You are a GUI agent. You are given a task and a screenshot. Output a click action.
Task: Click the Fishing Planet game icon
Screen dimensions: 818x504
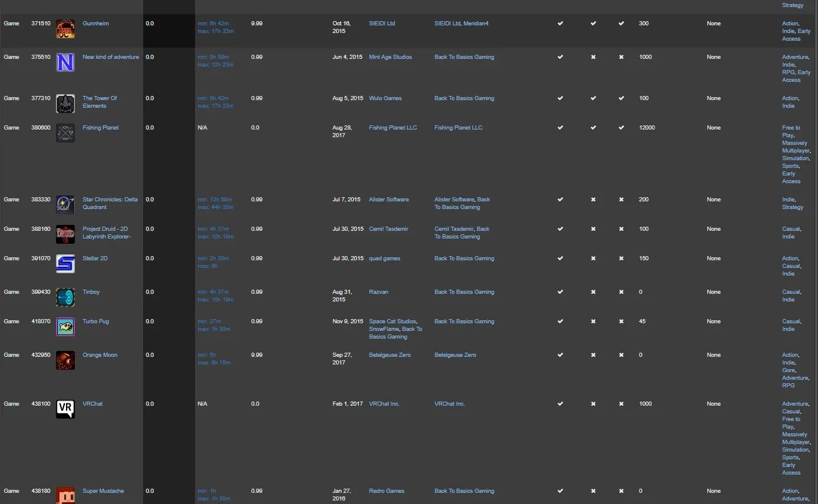point(65,133)
